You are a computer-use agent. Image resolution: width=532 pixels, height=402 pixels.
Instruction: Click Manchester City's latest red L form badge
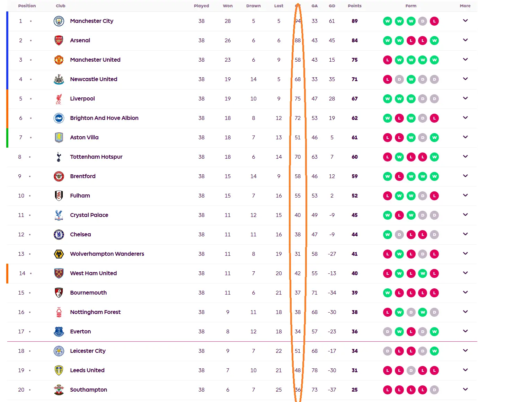point(434,21)
